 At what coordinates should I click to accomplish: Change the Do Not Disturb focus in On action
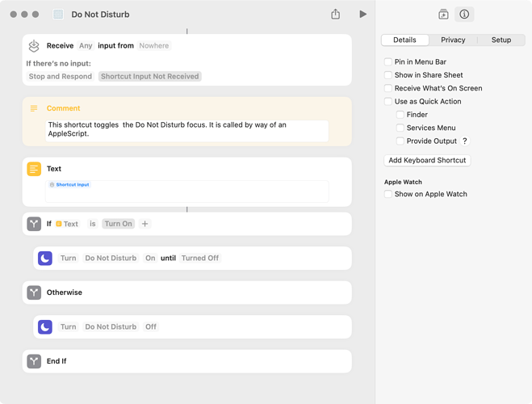point(111,258)
